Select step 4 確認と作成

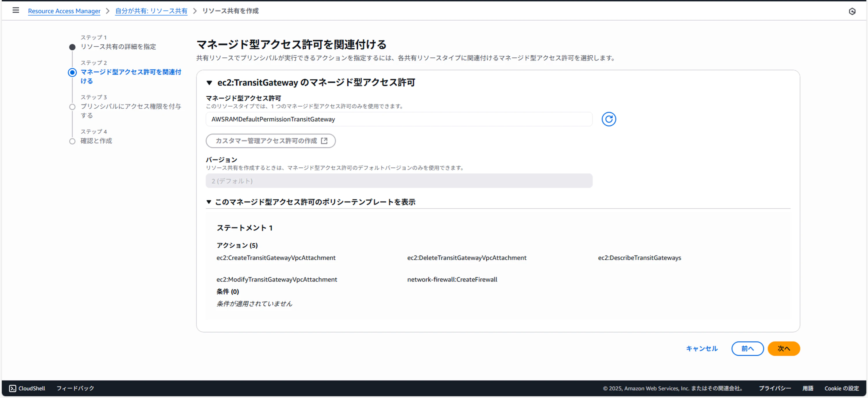point(96,141)
